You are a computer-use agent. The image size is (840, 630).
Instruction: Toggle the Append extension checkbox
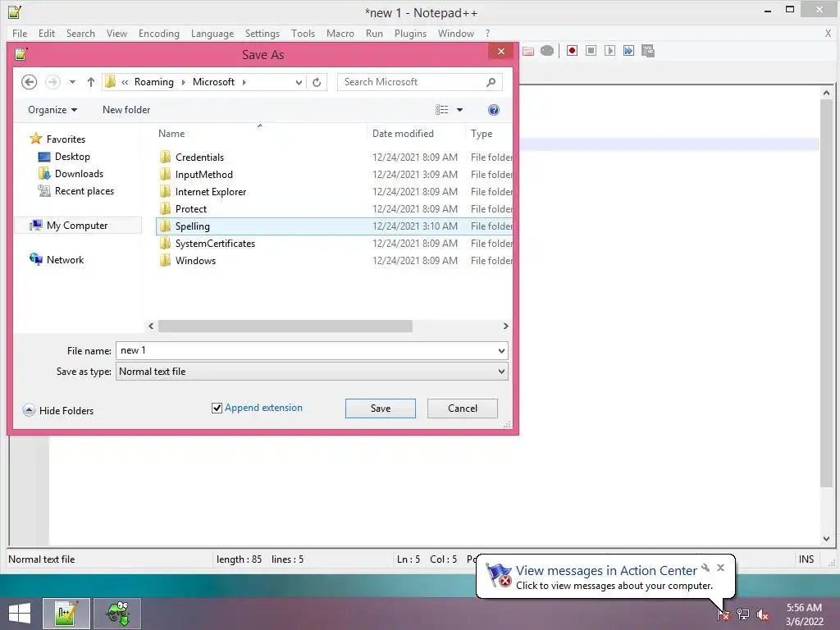click(x=217, y=409)
